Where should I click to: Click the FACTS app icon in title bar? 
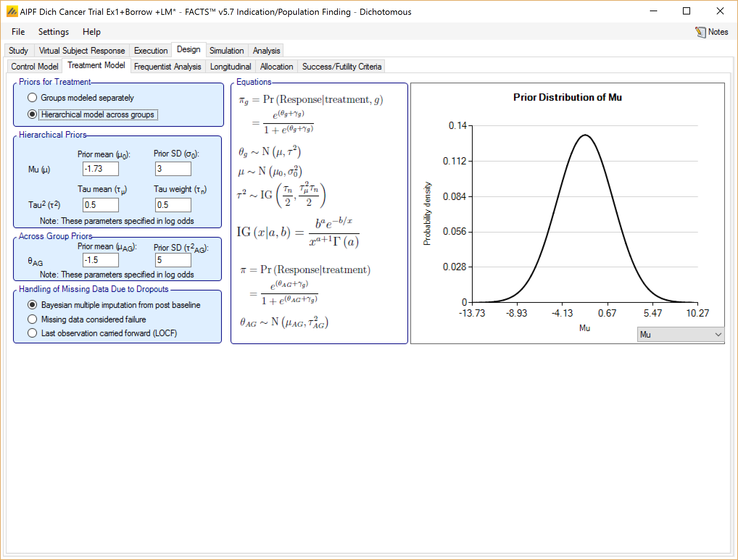tap(12, 12)
